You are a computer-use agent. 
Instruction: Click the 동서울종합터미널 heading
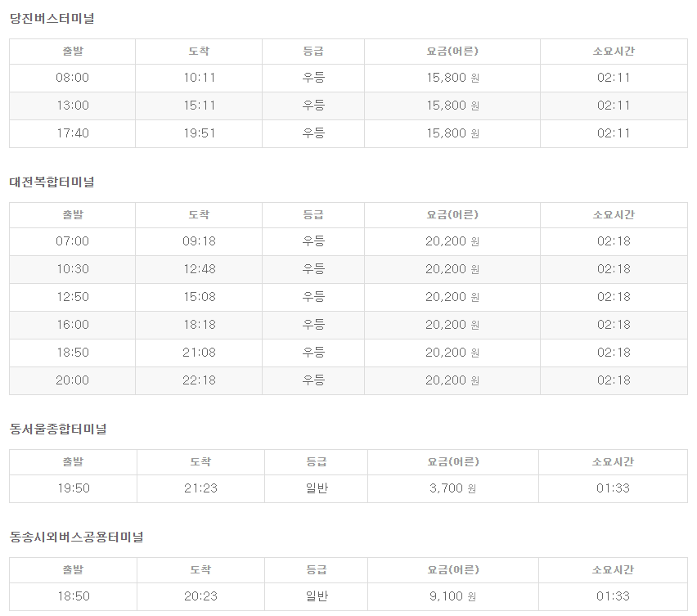pyautogui.click(x=58, y=429)
